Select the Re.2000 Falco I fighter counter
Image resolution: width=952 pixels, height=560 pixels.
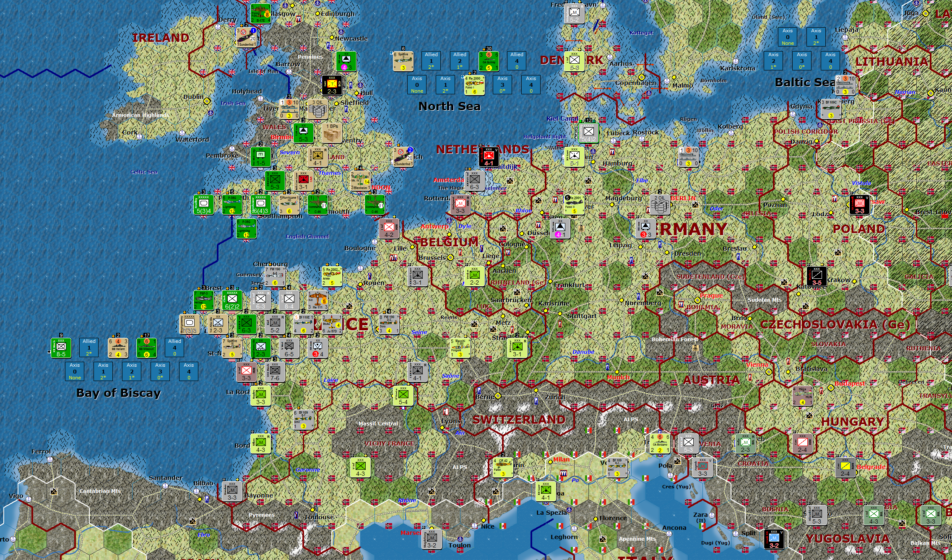tap(474, 85)
